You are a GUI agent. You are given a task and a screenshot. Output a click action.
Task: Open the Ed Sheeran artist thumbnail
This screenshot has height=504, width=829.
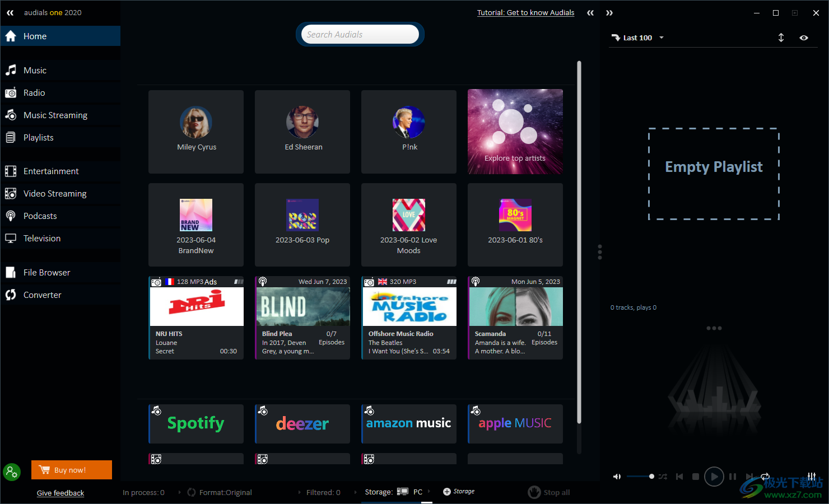click(302, 122)
